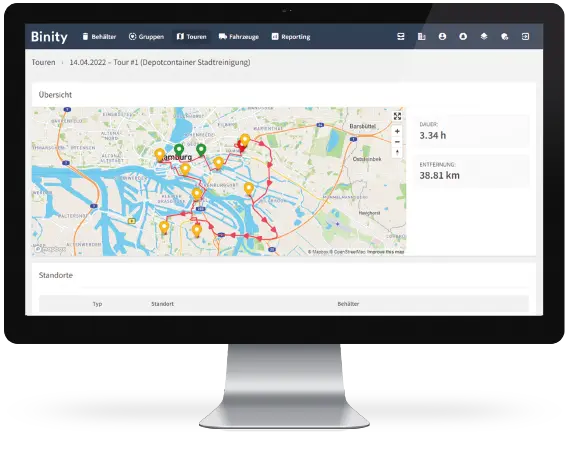The width and height of the screenshot is (568, 468).
Task: Open the Gruppen menu
Action: point(146,37)
